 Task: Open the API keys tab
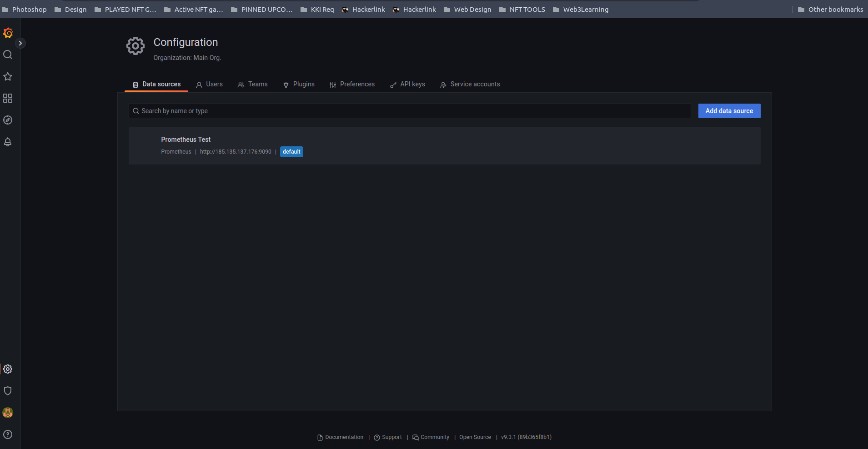pyautogui.click(x=407, y=84)
